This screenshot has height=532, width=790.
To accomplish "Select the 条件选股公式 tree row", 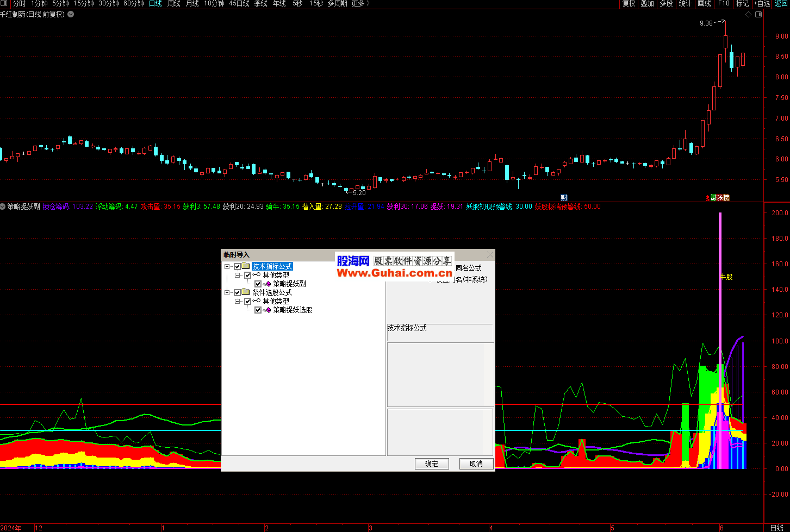I will 272,292.
